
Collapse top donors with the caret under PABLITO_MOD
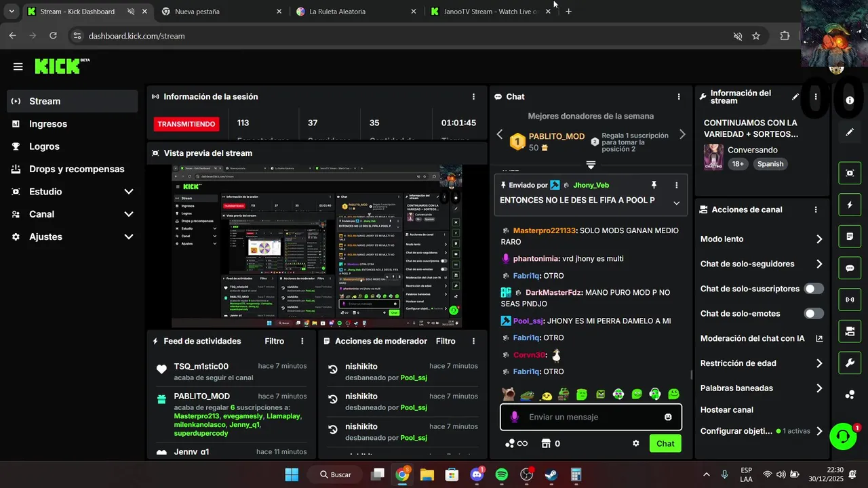591,165
